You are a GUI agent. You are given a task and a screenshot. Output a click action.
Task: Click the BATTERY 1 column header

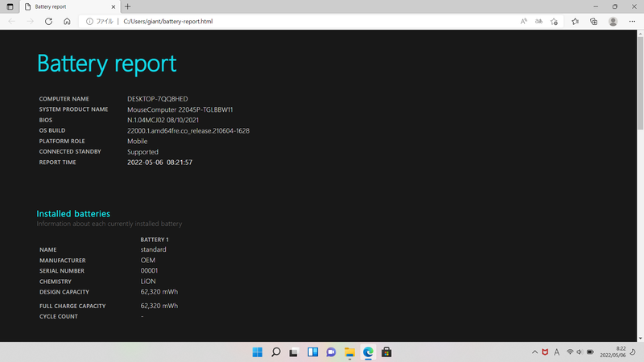155,240
